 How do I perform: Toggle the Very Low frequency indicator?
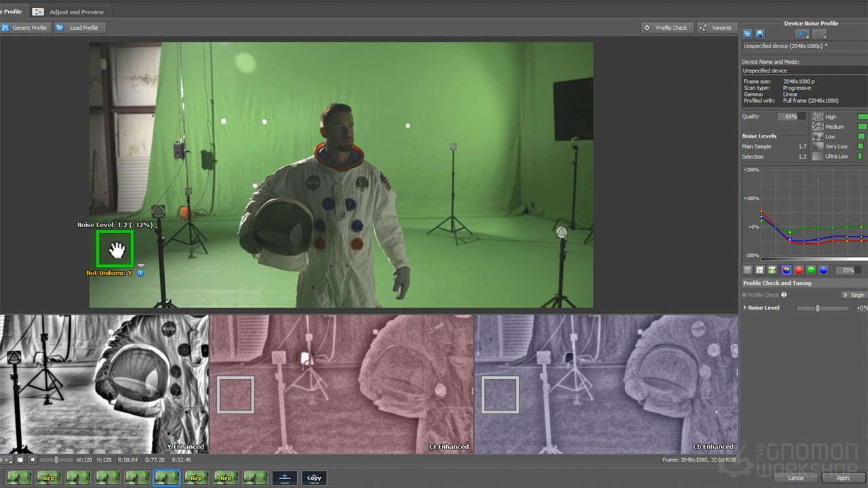point(861,146)
